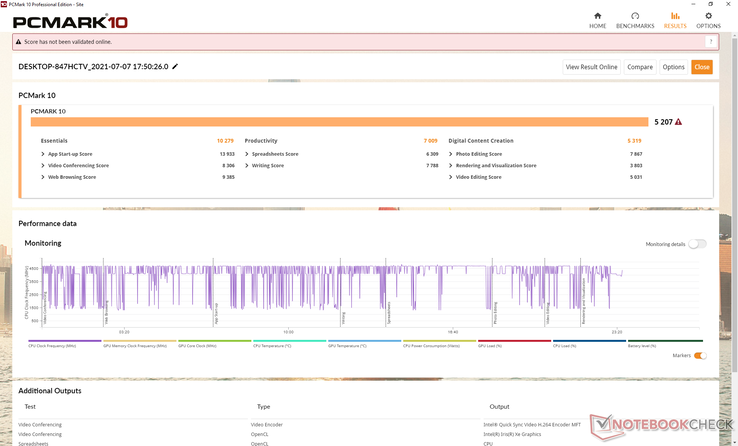Click the Productivity score 7 009

430,141
